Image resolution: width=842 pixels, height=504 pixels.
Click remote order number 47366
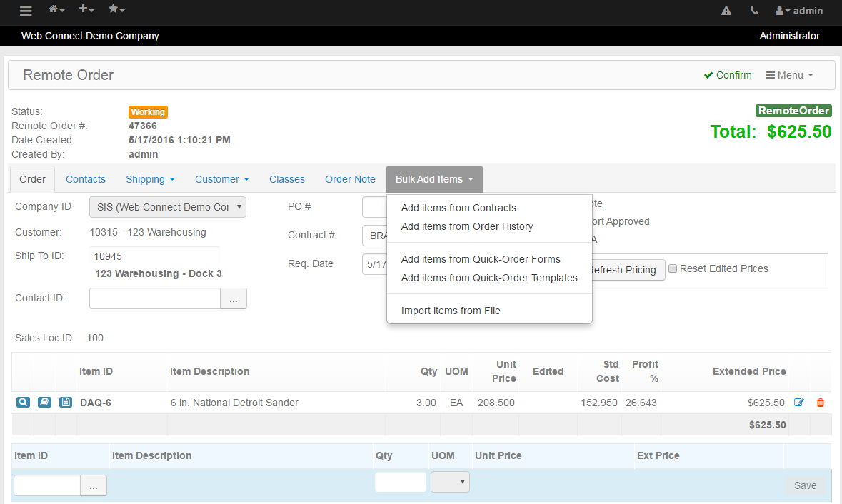coord(143,126)
